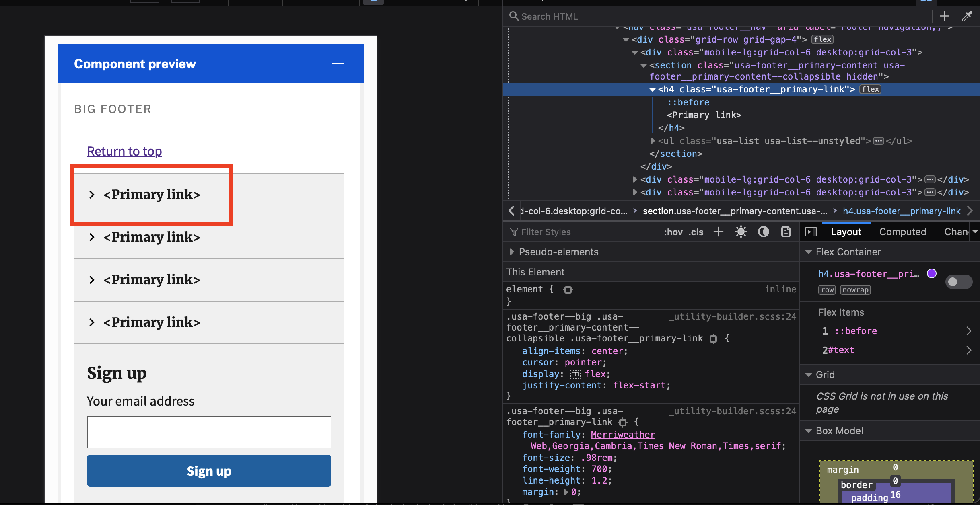Viewport: 980px width, 505px height.
Task: Enable dark color scheme simulation (moon icon)
Action: coord(763,232)
